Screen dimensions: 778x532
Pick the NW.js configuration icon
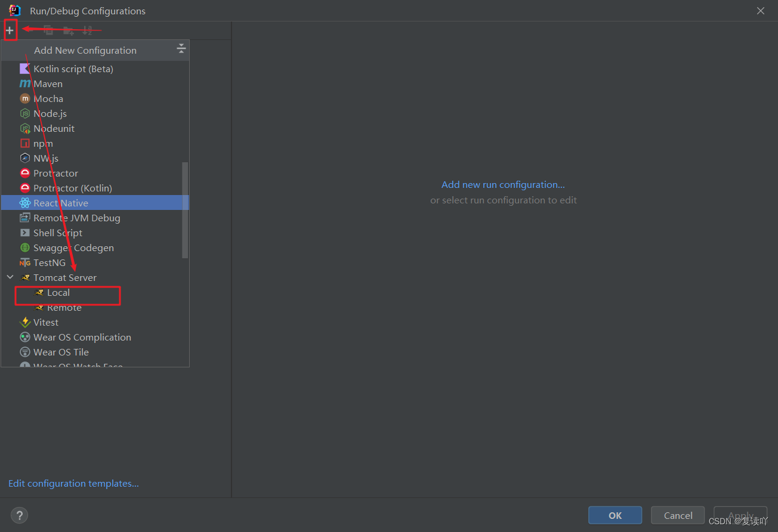coord(24,158)
